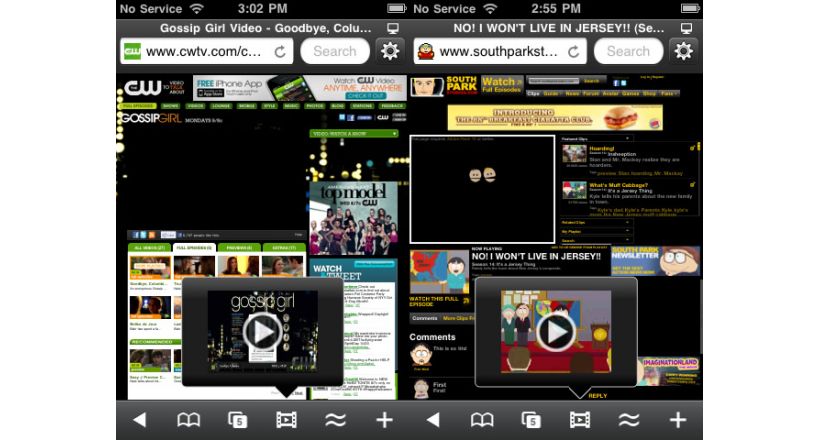This screenshot has width=820, height=440.
Task: Click the South Park logo
Action: pos(461,85)
